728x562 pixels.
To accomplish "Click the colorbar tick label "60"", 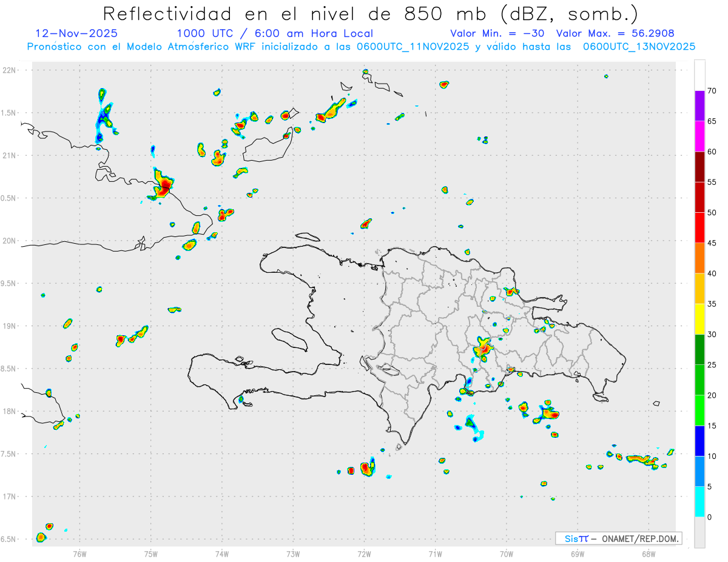I will 712,152.
